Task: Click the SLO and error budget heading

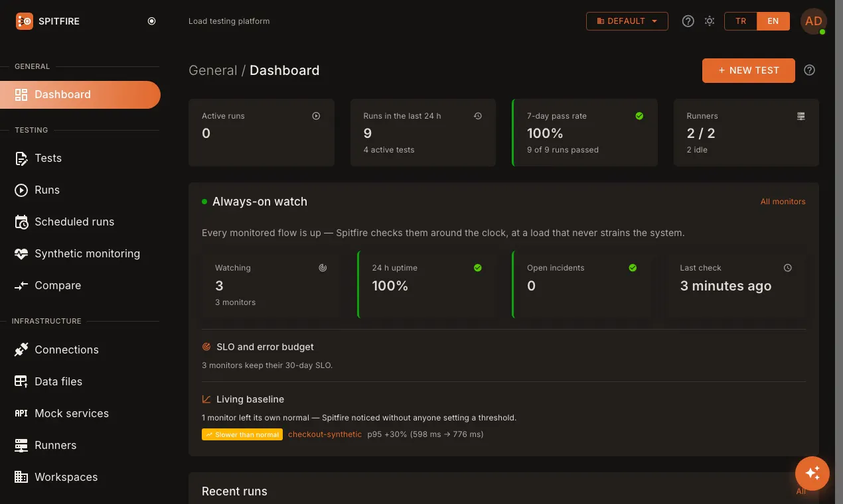Action: 265,347
